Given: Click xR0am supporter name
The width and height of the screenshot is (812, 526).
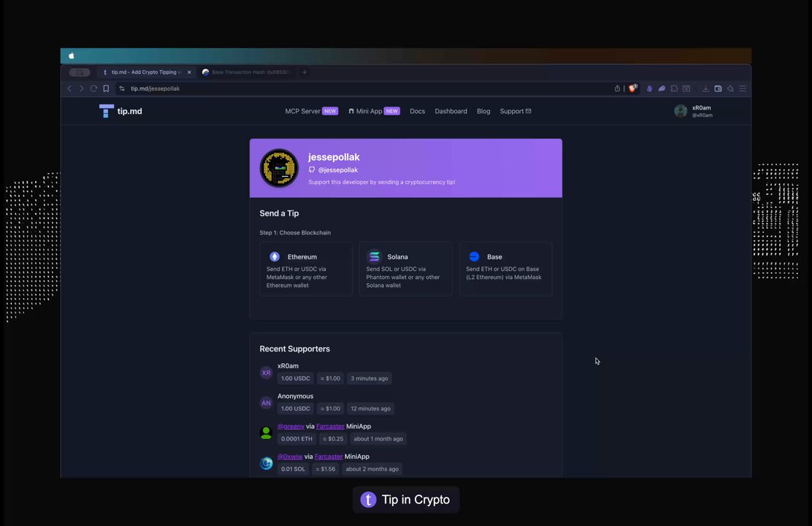Looking at the screenshot, I should pos(288,366).
